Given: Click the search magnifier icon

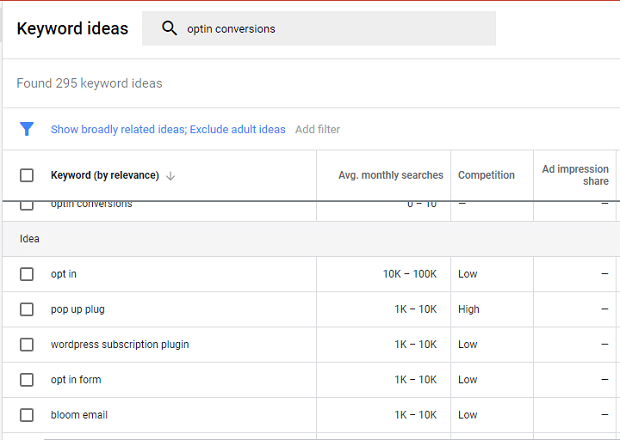Looking at the screenshot, I should point(169,29).
